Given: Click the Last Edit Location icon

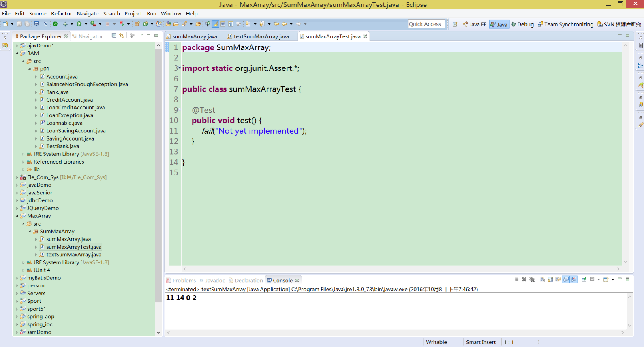Looking at the screenshot, I should (x=276, y=24).
